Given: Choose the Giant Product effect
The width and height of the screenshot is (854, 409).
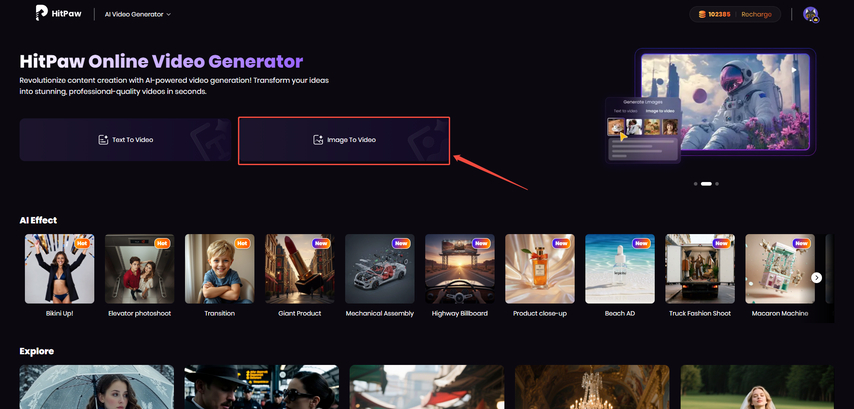Looking at the screenshot, I should 299,269.
